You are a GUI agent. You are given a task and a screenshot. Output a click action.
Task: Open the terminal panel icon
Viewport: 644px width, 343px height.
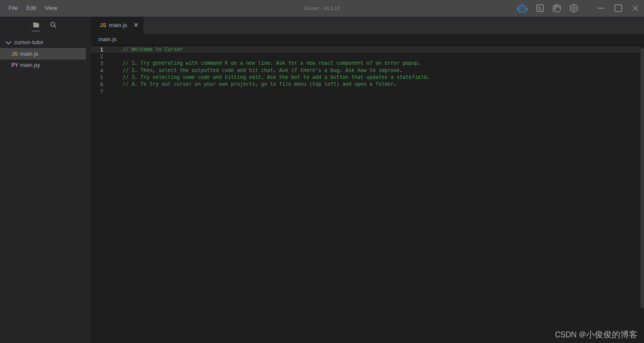click(540, 8)
